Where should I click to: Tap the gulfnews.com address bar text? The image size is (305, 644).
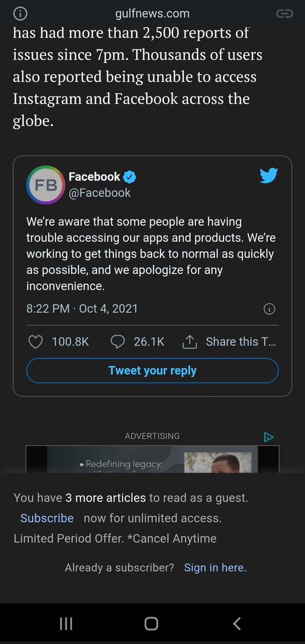[152, 13]
